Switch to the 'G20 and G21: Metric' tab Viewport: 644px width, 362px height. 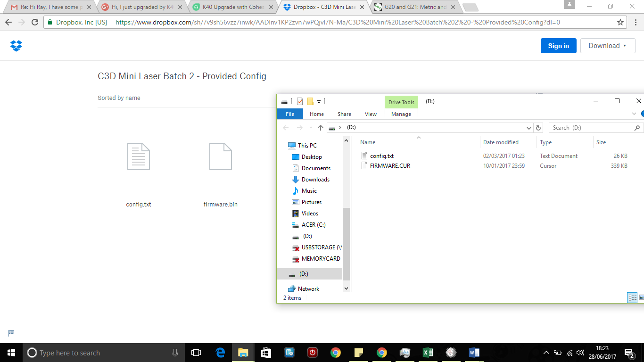(x=415, y=7)
